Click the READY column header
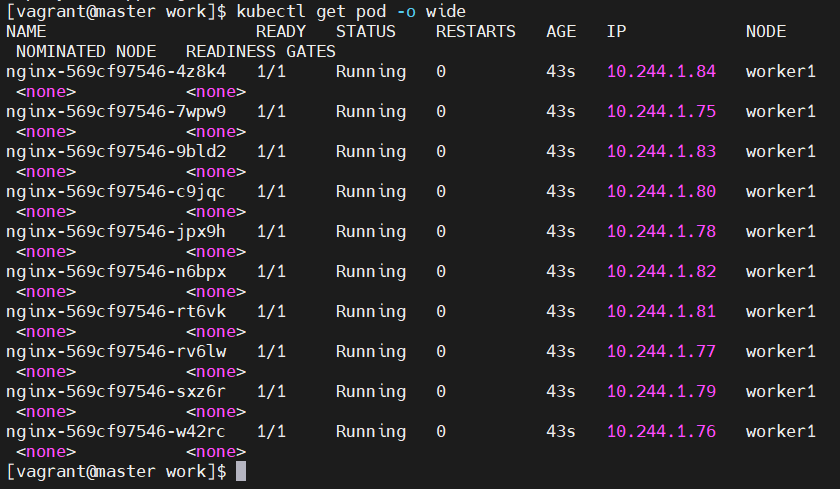The width and height of the screenshot is (840, 489). click(281, 32)
